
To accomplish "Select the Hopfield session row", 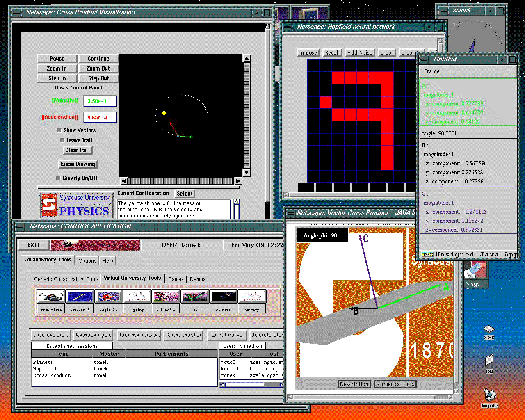I will [124, 369].
